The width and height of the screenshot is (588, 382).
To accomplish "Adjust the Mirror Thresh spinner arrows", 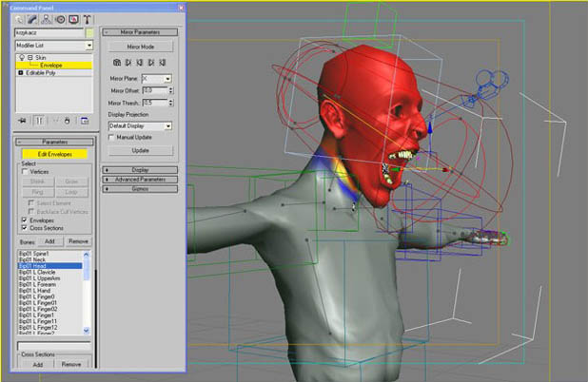I will (171, 103).
